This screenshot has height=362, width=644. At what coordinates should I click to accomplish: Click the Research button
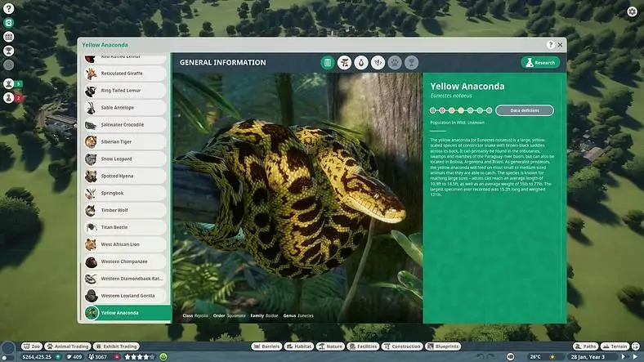tap(540, 62)
